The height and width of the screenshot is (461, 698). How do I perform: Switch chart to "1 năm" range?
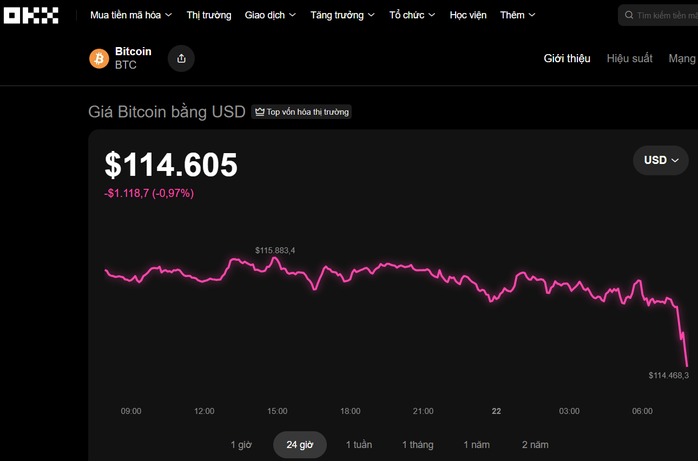476,445
